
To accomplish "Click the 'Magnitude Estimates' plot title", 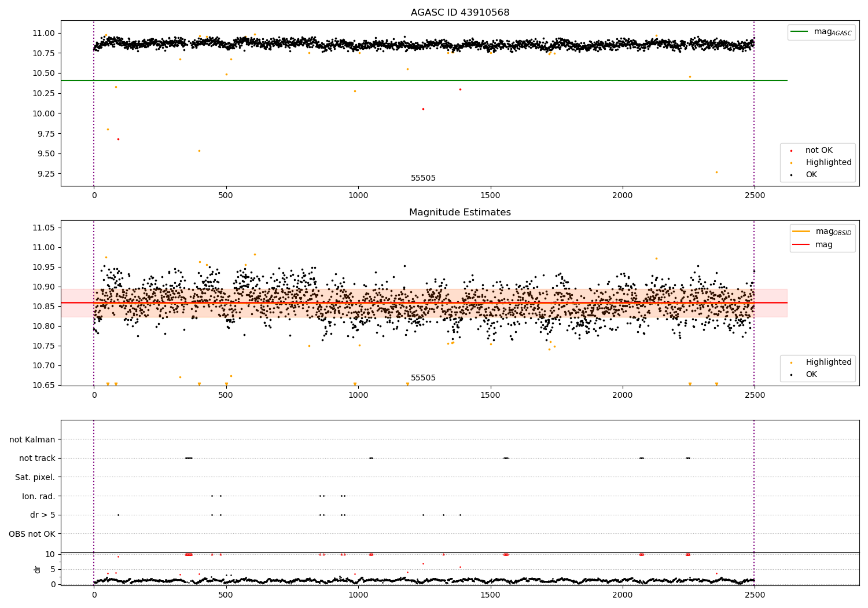I will click(460, 213).
